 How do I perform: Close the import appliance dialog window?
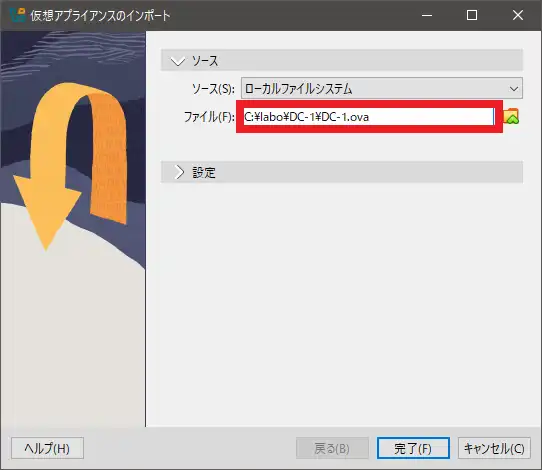(x=518, y=15)
